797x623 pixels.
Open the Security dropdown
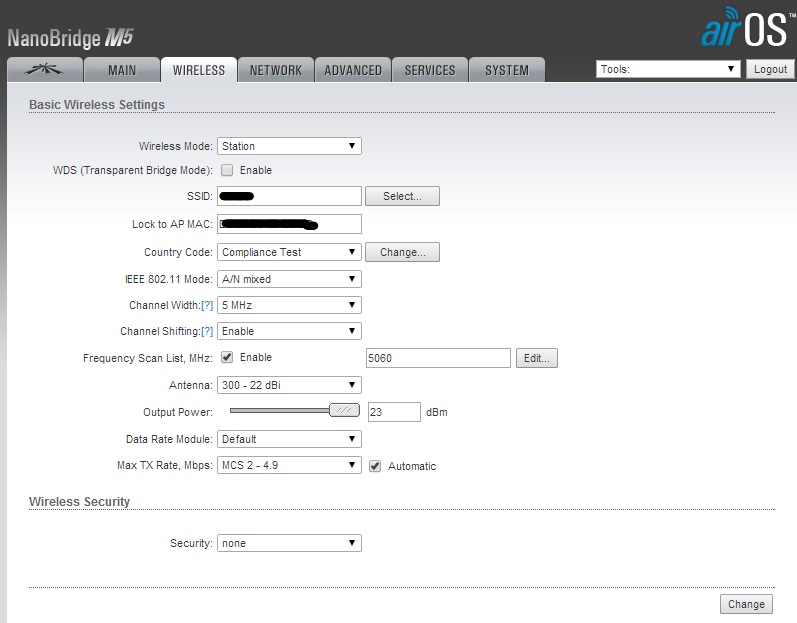[289, 543]
